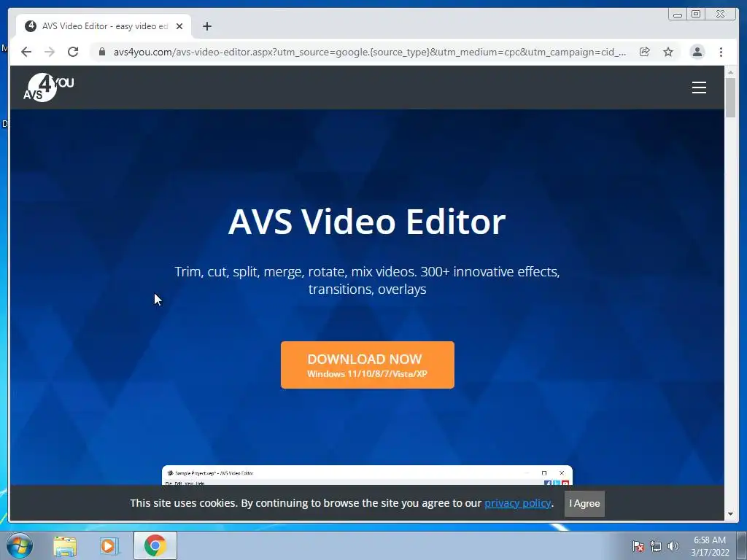
Task: Click the browser forward arrow
Action: click(x=50, y=52)
